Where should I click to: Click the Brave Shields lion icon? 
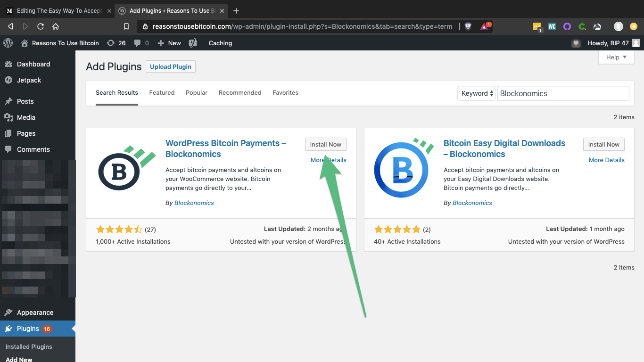pyautogui.click(x=468, y=26)
